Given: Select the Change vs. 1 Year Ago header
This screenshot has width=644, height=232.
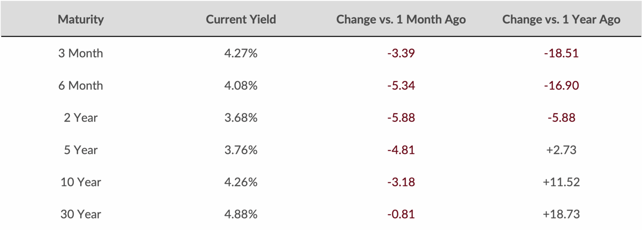Looking at the screenshot, I should point(561,20).
